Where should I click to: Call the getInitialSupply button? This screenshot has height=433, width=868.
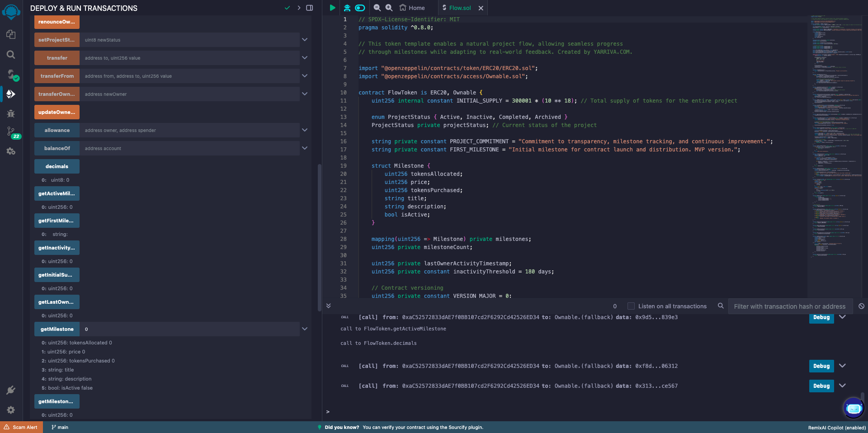57,275
